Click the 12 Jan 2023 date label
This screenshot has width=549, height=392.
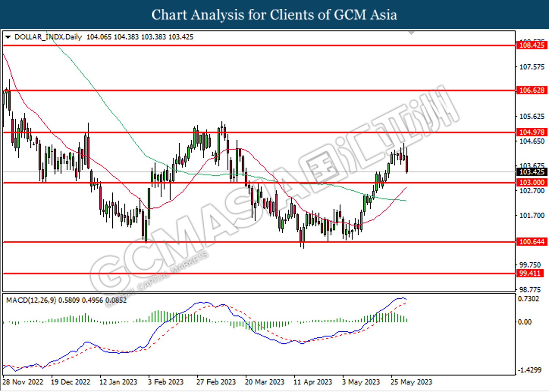click(118, 382)
